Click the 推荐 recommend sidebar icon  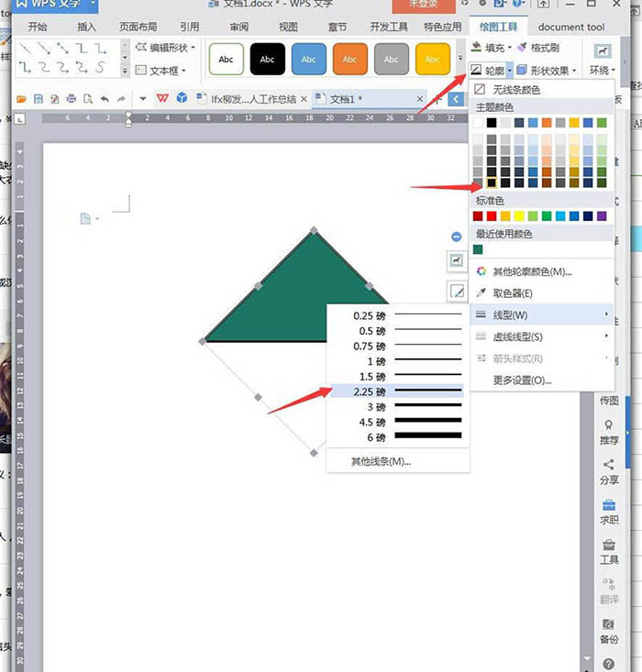pyautogui.click(x=609, y=433)
